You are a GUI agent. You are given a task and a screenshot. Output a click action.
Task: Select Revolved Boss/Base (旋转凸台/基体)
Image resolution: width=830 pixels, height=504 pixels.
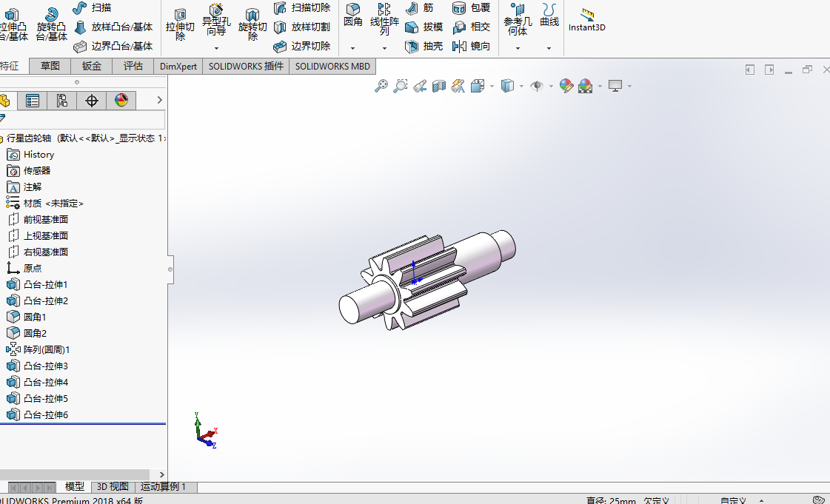click(x=51, y=25)
